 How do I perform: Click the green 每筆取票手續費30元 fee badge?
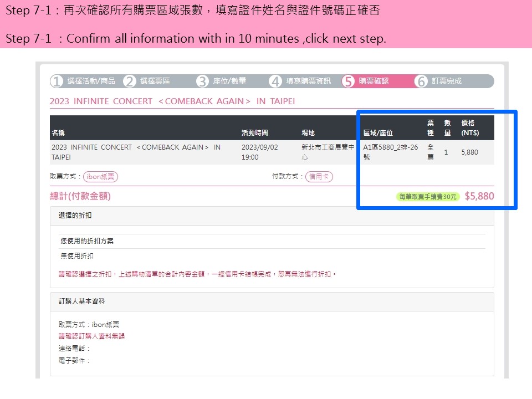[x=427, y=197]
